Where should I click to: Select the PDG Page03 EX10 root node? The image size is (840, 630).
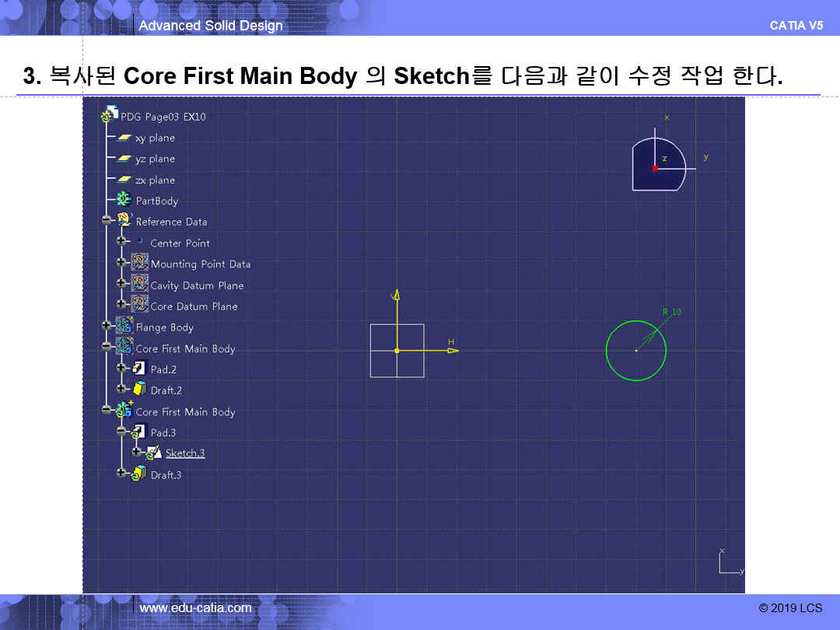pyautogui.click(x=163, y=117)
